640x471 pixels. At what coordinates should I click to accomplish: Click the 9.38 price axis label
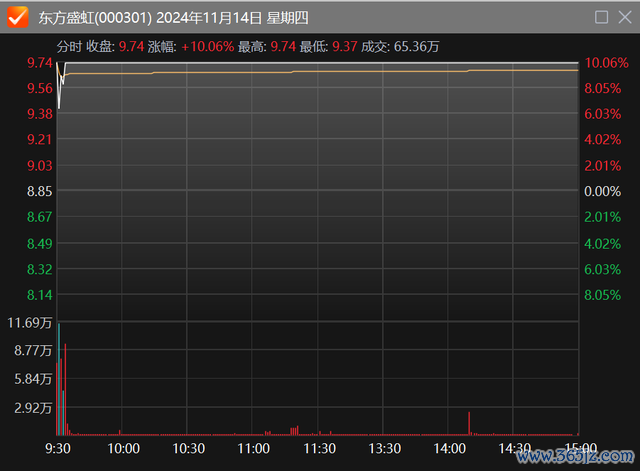tap(40, 114)
